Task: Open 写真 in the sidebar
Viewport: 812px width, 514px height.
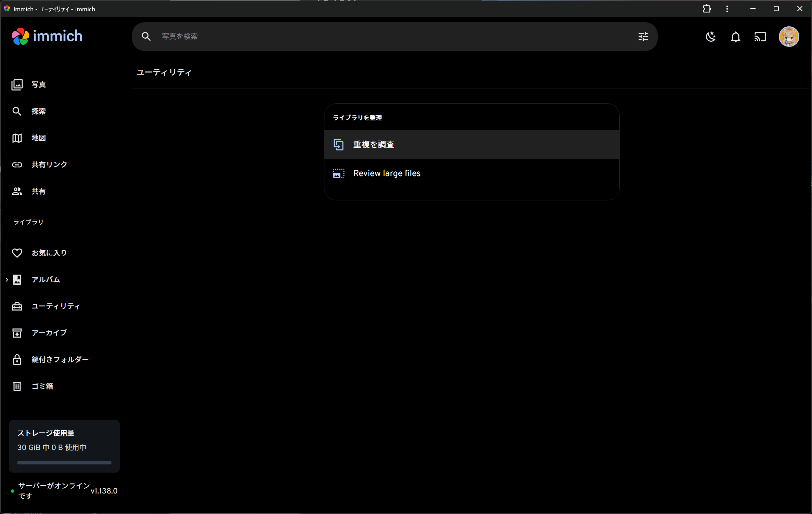Action: pos(38,84)
